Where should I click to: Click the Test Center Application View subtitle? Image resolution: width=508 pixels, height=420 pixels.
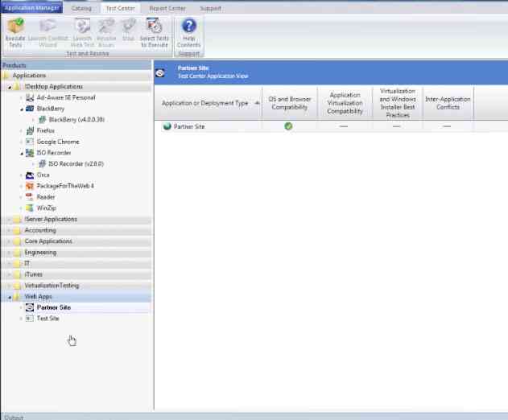[x=213, y=76]
